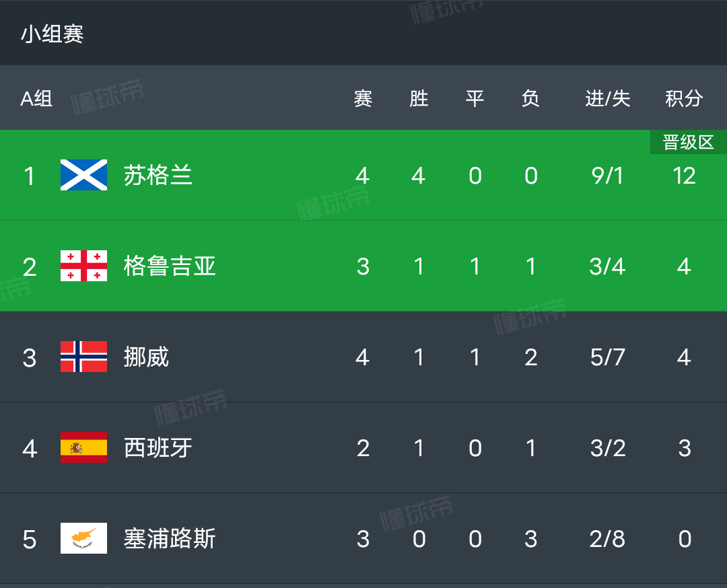Select the 西班牙 team name
Image resolution: width=727 pixels, height=588 pixels.
pyautogui.click(x=158, y=448)
